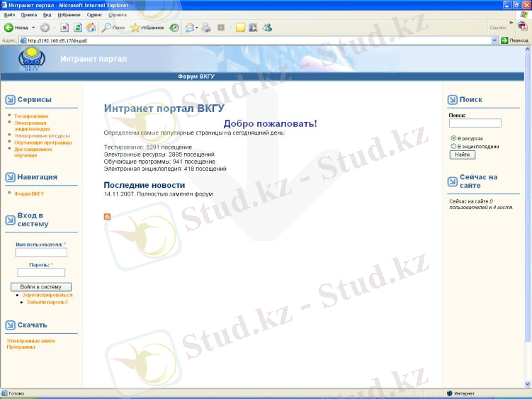Screen dimensions: 532x399
Task: Focus the Поиск search text field
Action: [475, 123]
